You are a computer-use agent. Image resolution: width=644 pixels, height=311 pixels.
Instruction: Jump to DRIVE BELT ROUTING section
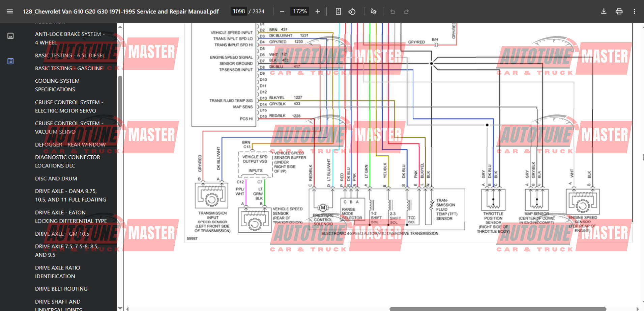click(61, 289)
